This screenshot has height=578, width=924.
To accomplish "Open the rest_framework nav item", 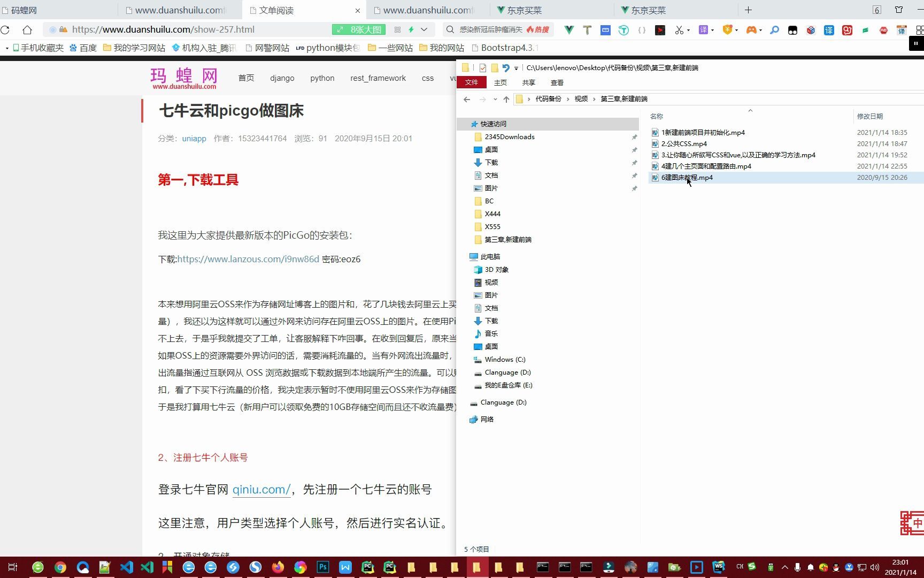I will click(378, 78).
